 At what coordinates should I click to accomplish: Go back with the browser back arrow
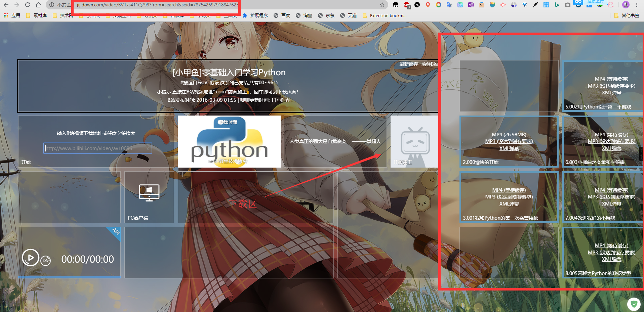pos(6,5)
